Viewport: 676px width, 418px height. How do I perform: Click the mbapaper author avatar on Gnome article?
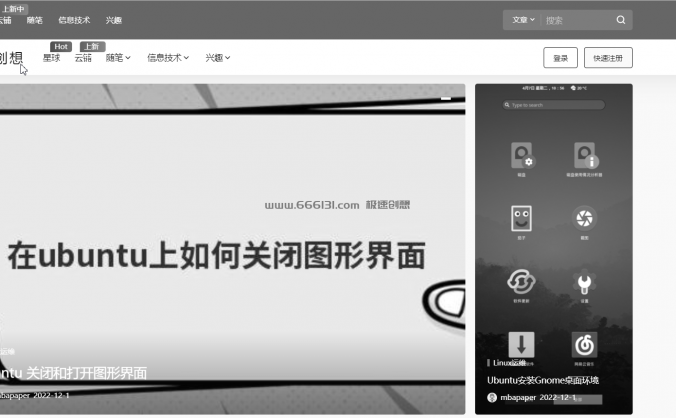click(492, 398)
